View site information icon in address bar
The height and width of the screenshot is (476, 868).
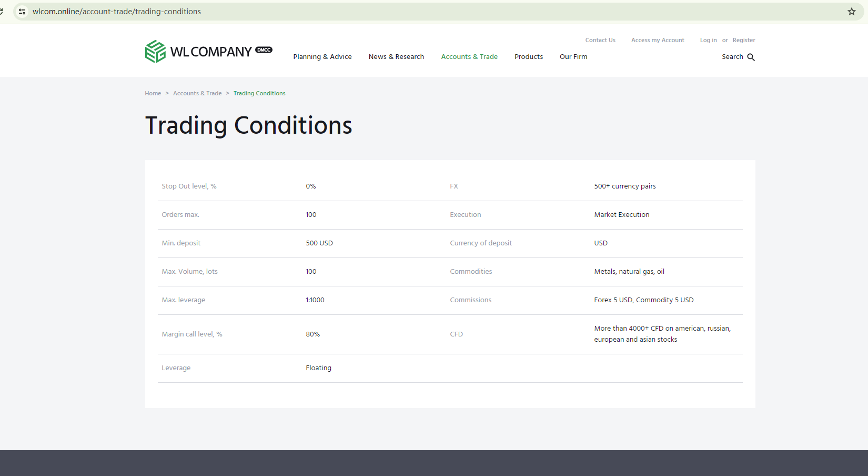tap(22, 12)
